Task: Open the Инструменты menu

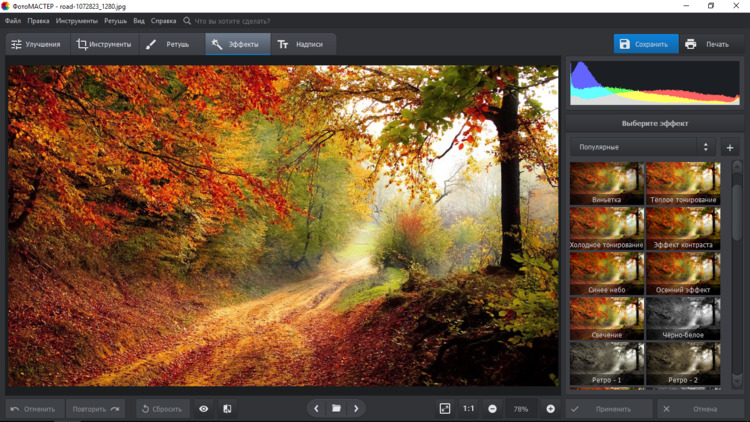Action: [x=77, y=20]
